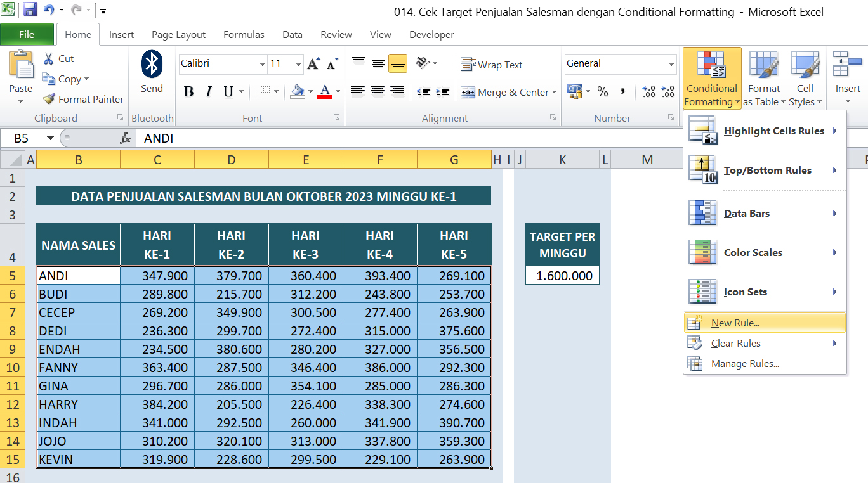Select the Italic formatting icon

(x=208, y=91)
